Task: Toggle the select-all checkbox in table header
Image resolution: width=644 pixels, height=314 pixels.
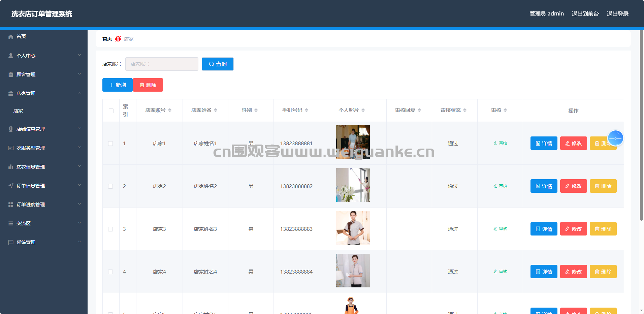Action: click(x=111, y=111)
